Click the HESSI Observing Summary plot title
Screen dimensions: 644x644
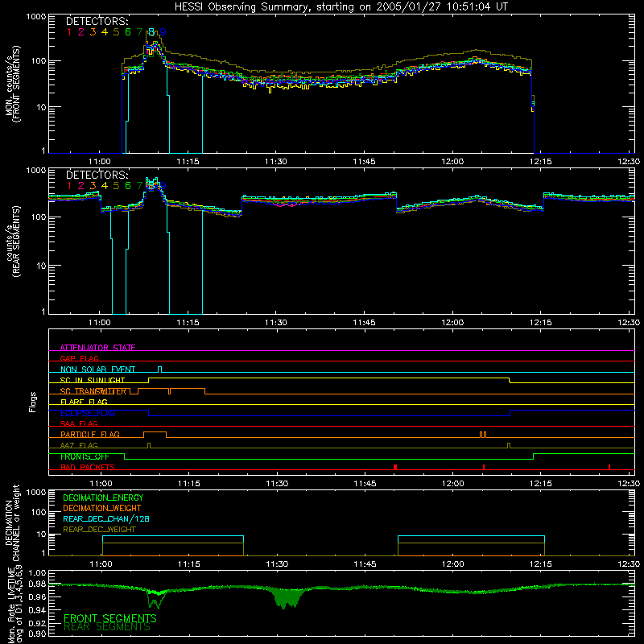[x=341, y=6]
